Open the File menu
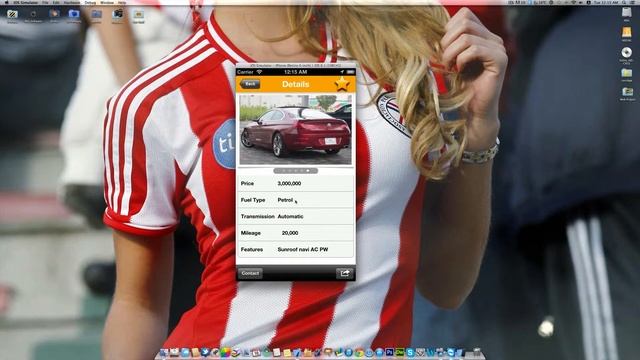Viewport: 640px width, 360px height. [45, 2]
